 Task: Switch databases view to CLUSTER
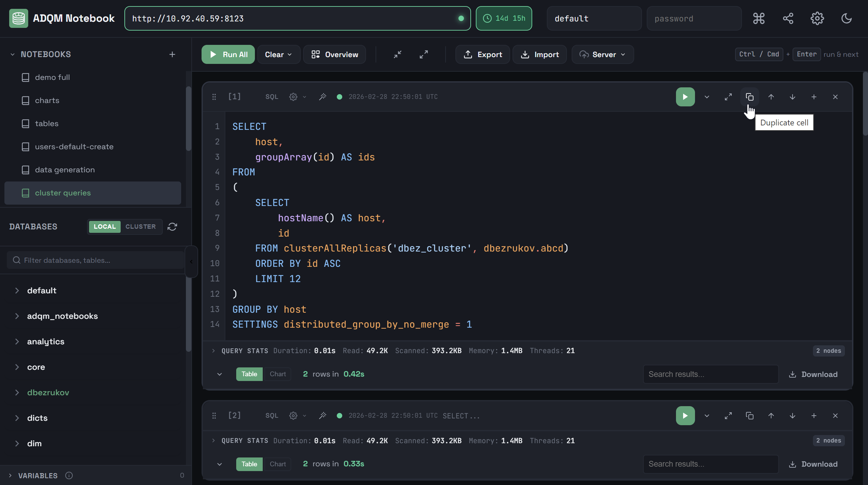coord(141,227)
